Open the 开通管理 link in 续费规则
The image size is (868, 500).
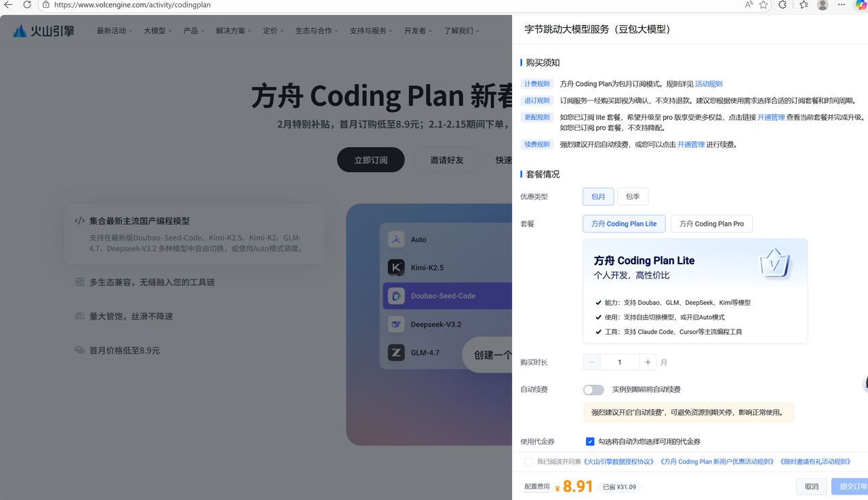pos(691,144)
